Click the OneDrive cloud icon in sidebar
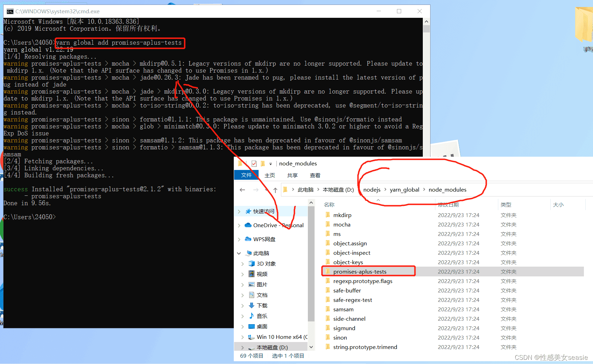The image size is (593, 364). tap(248, 225)
